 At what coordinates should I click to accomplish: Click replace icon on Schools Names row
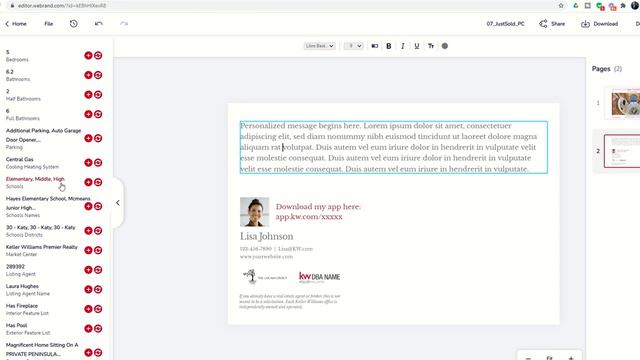98,207
